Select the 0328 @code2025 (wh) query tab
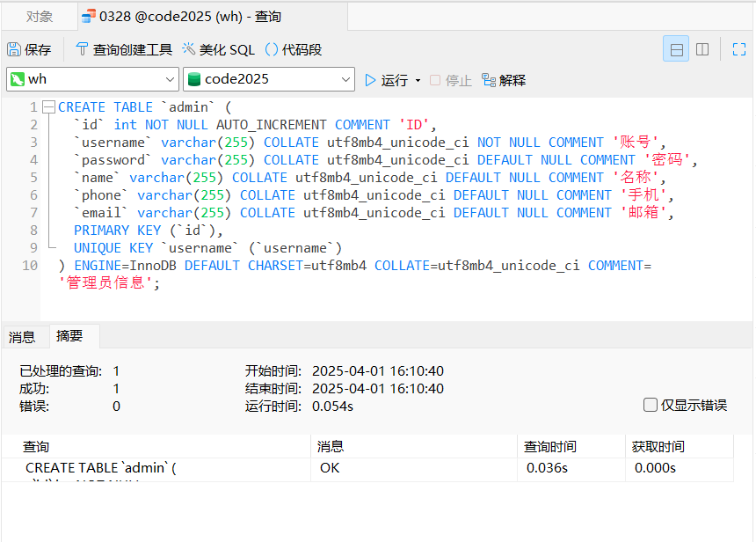Screen dimensions: 756x542 (x=213, y=17)
